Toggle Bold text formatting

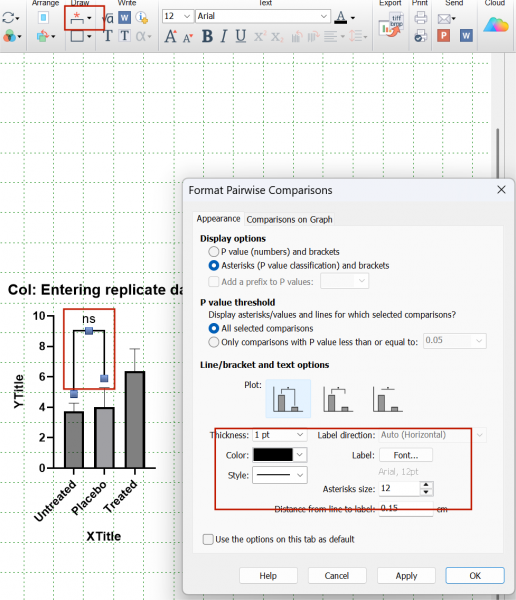tap(207, 36)
